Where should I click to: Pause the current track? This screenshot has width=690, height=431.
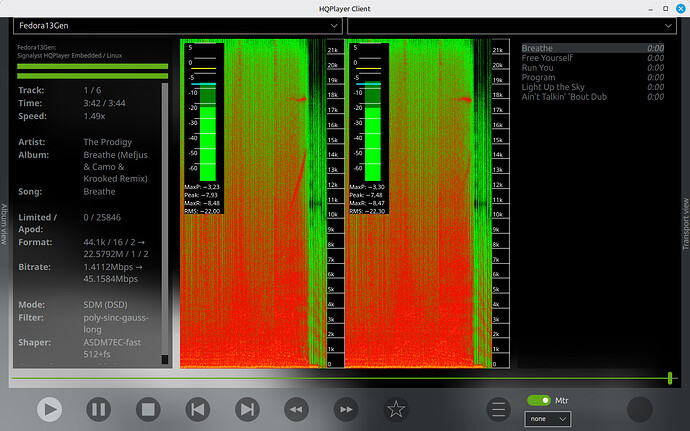point(99,409)
